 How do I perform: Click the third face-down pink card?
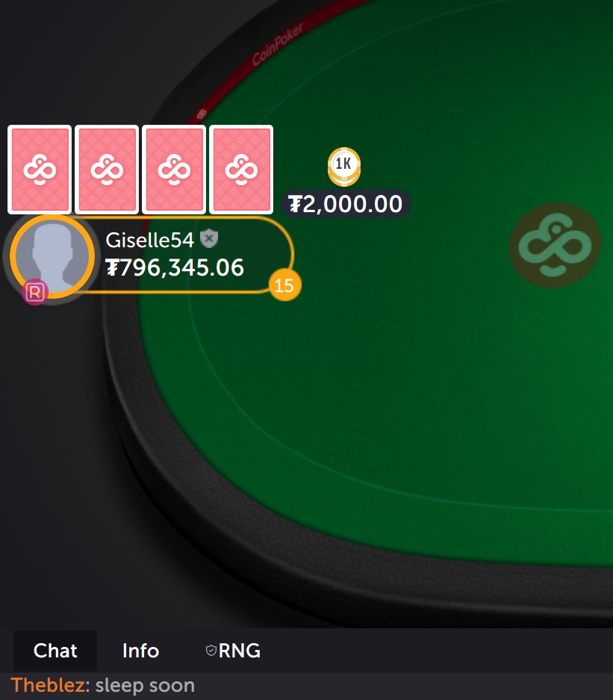click(174, 169)
